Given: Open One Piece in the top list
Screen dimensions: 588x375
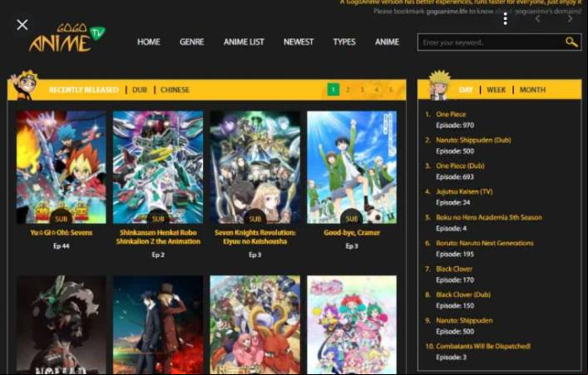Looking at the screenshot, I should 451,115.
